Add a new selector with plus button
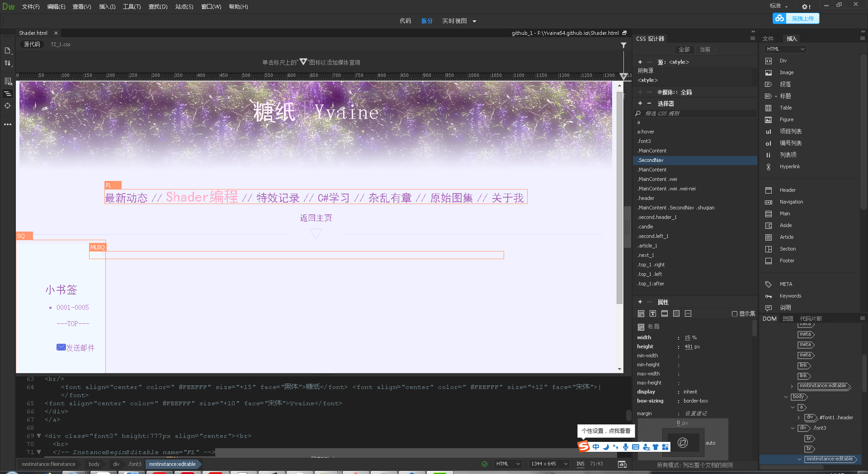 coord(640,104)
